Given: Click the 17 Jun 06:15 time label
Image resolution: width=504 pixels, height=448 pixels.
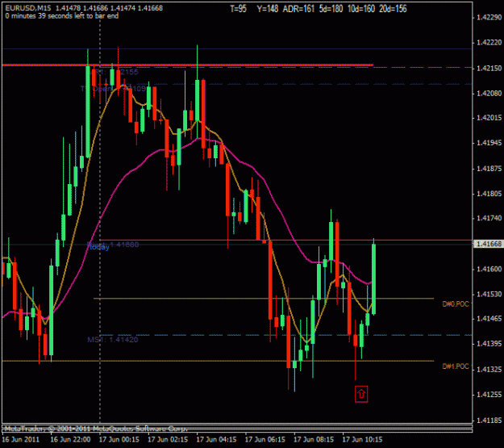Looking at the screenshot, I should click(265, 439).
